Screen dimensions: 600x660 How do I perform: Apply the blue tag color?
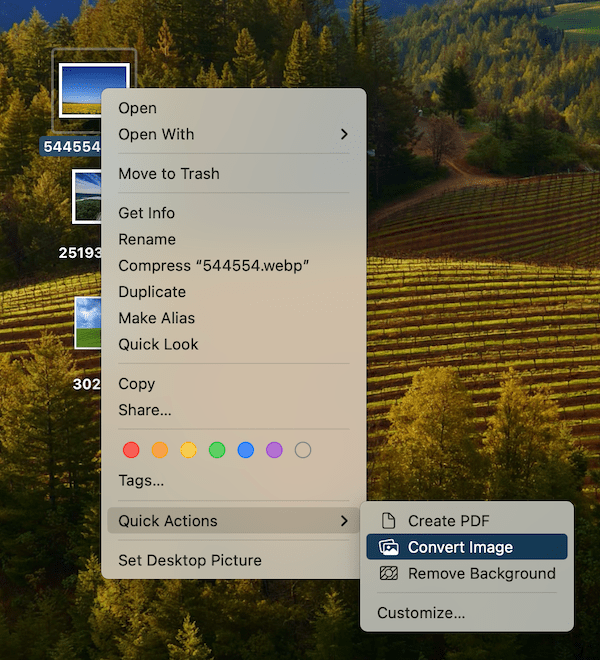245,450
